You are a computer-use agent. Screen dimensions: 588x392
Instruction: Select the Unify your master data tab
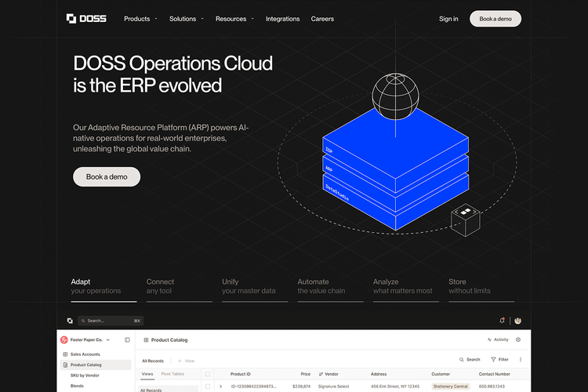coord(255,289)
